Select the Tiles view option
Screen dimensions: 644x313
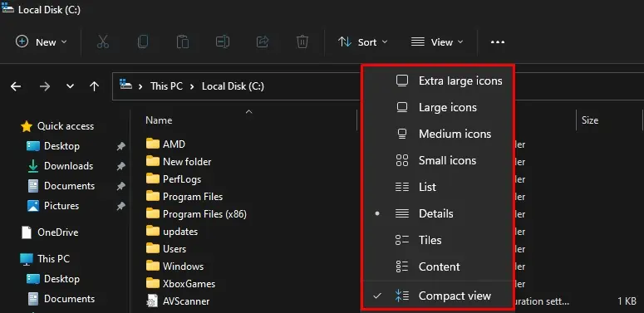[438, 241]
